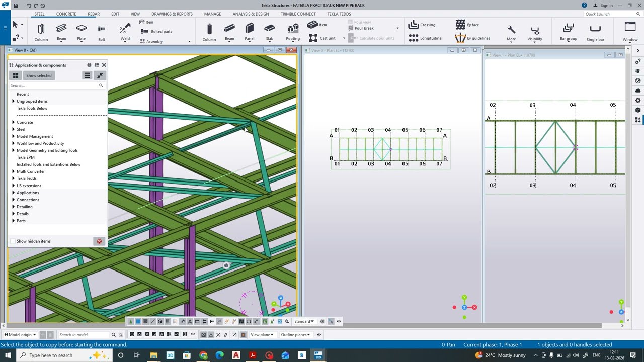
Task: Toggle the outline planes eye icon
Action: pos(318,335)
